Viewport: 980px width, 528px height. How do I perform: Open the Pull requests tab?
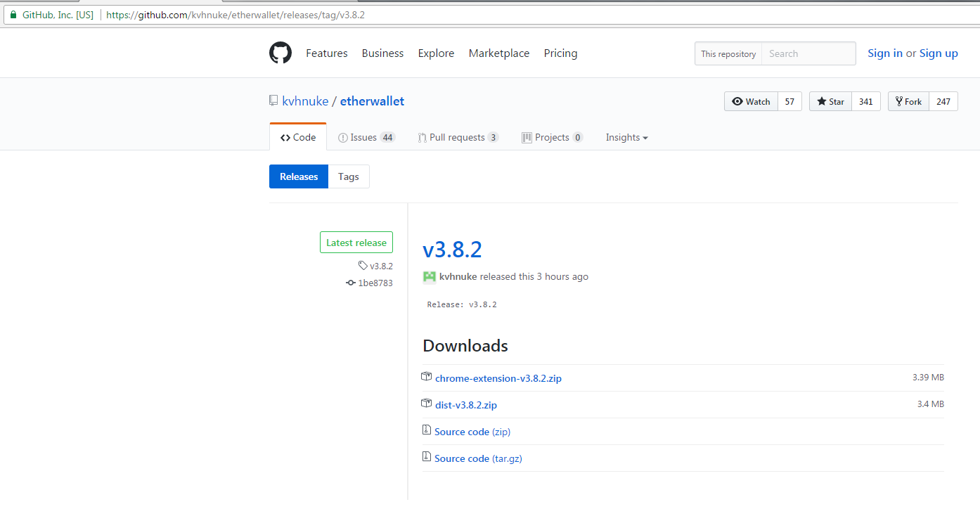(458, 138)
